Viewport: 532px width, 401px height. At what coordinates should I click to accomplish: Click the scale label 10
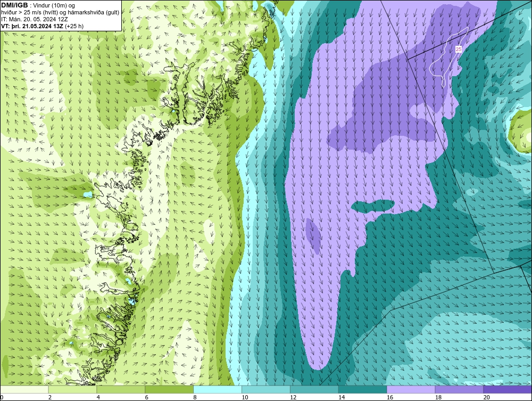tap(245, 397)
